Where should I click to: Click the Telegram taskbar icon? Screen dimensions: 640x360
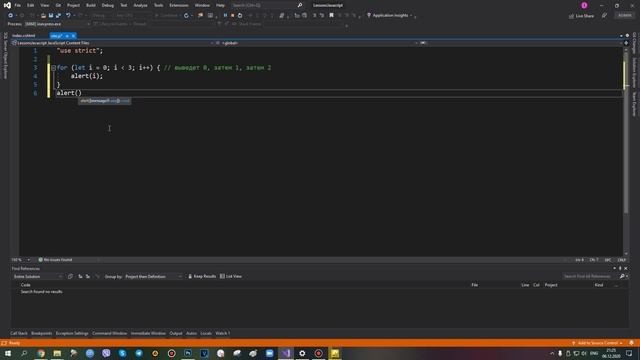point(139,353)
